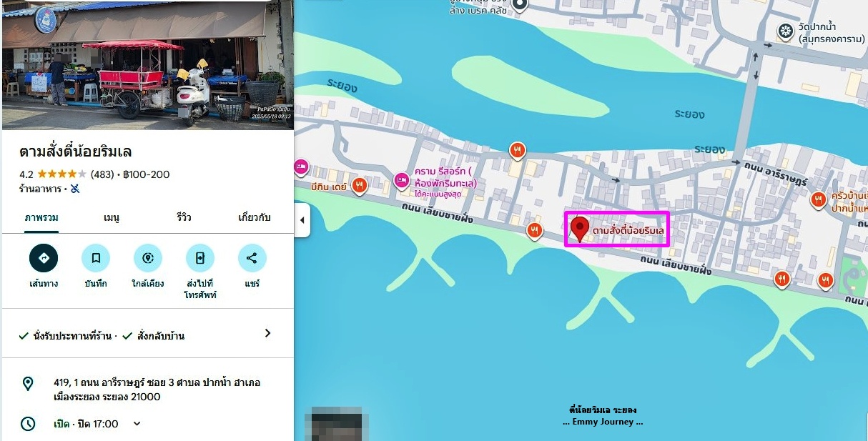Click วัดปากน้ำ temple marker icon
Viewport: 868px width, 441px height.
[x=785, y=31]
